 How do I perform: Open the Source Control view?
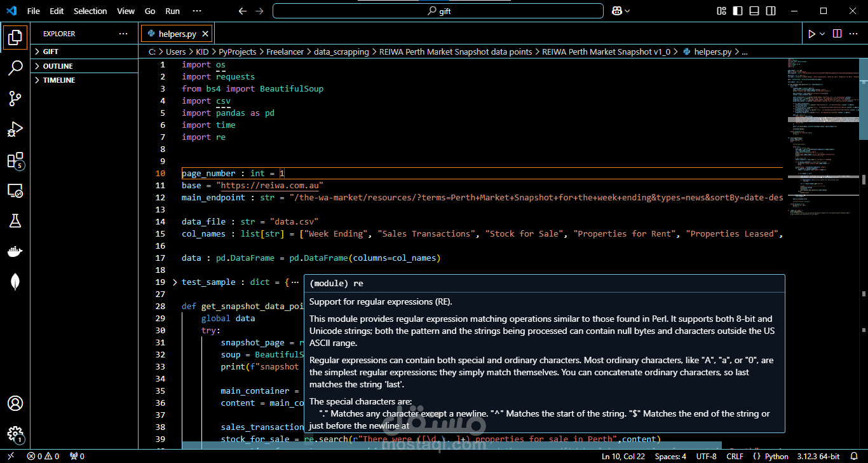tap(15, 99)
